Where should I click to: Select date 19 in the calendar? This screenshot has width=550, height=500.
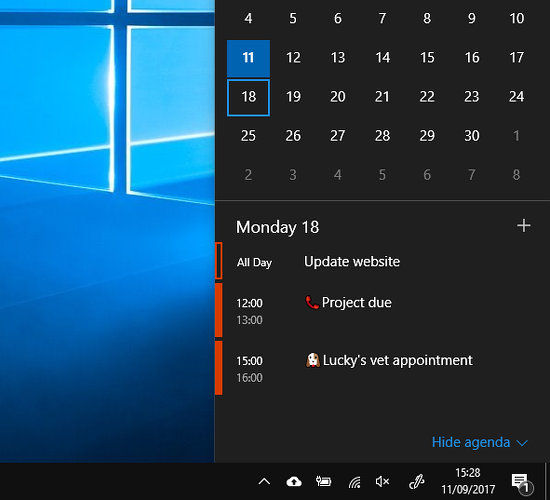click(293, 97)
